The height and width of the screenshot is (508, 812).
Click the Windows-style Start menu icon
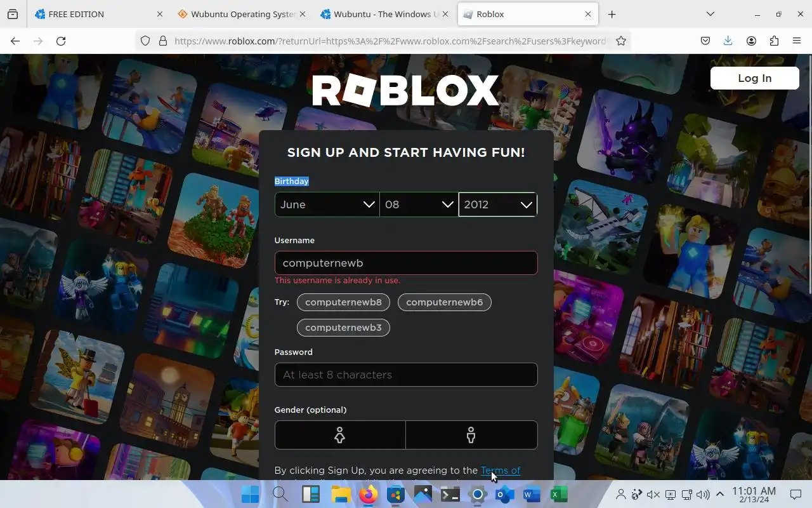click(x=251, y=494)
